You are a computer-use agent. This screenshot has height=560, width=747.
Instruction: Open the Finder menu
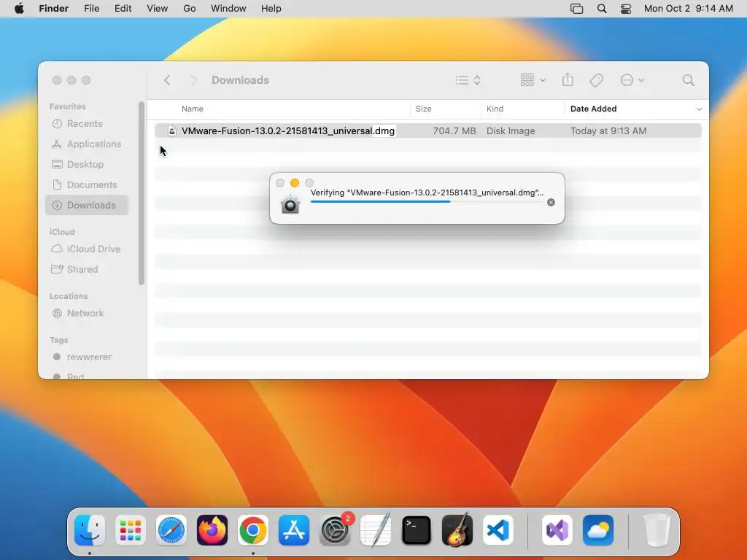54,9
